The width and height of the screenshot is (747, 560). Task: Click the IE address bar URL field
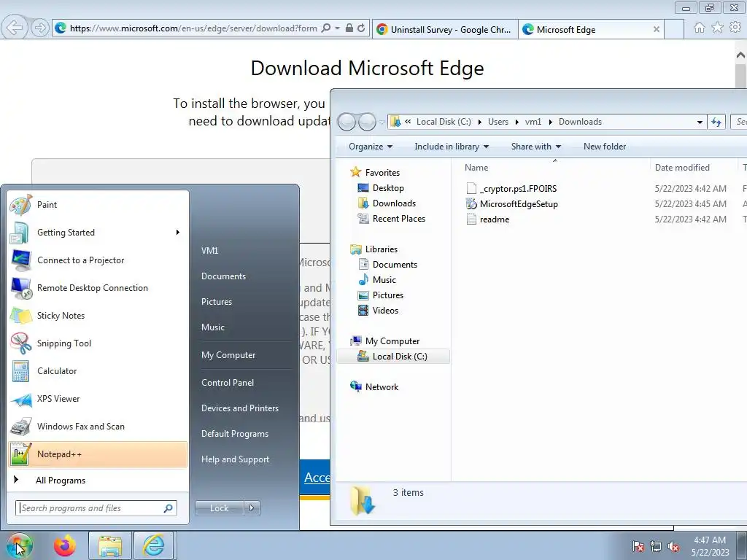193,28
